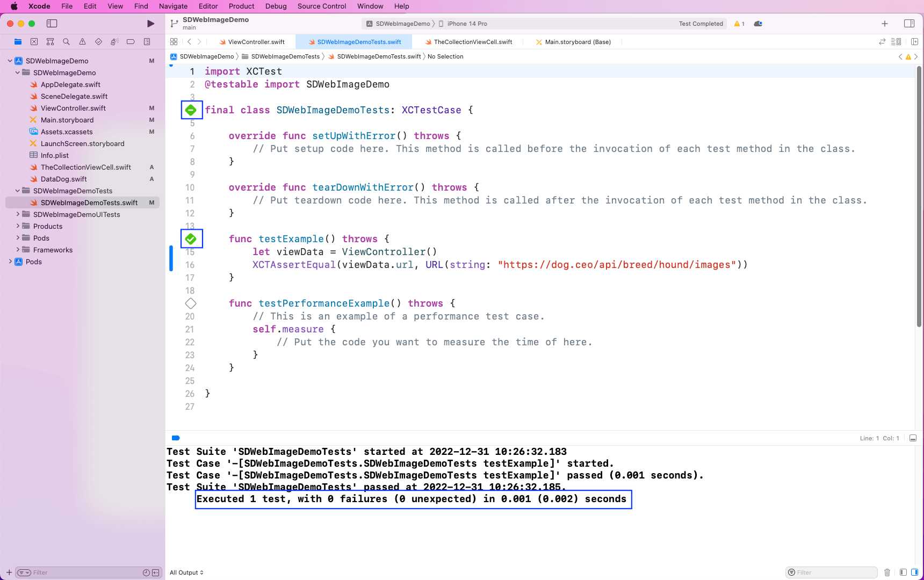
Task: Click the console output Filter field
Action: point(835,572)
